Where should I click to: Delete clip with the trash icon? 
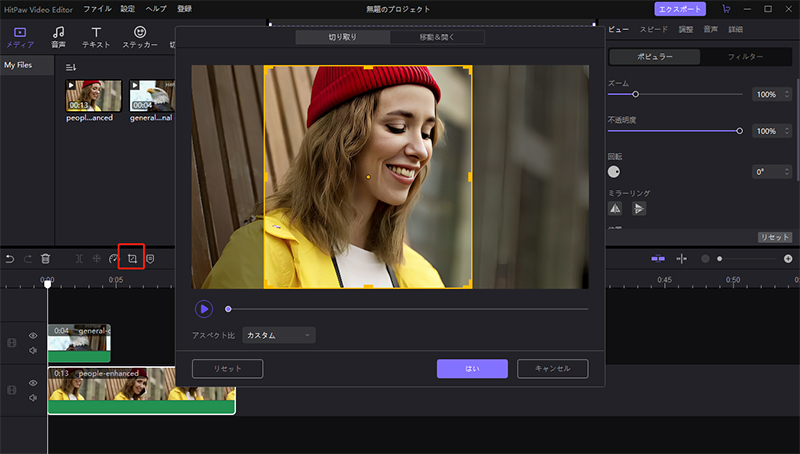(45, 259)
